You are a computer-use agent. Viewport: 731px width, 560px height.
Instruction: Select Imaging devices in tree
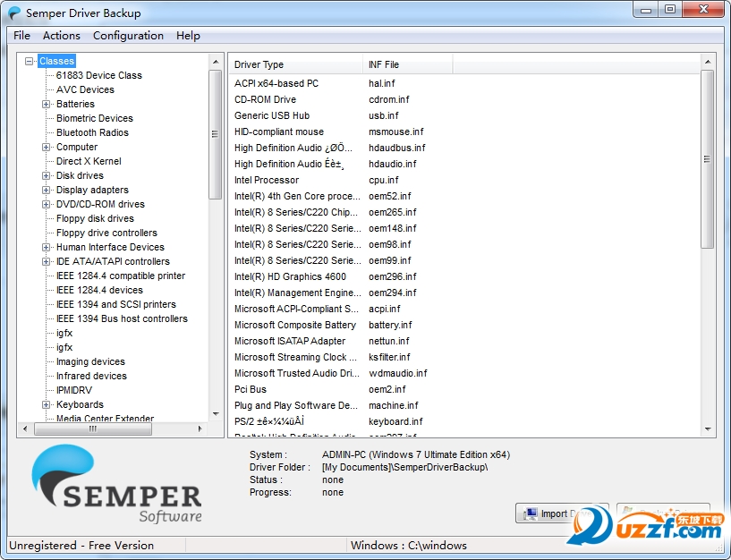(x=91, y=361)
